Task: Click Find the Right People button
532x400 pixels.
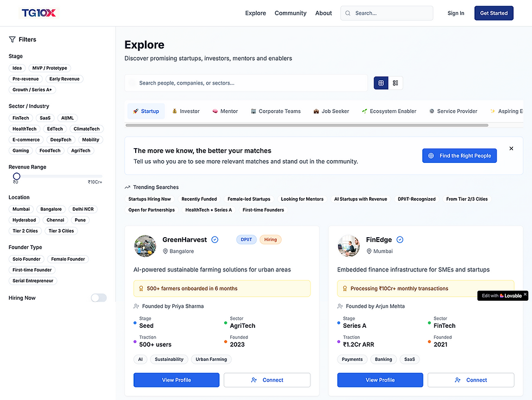Action: 459,155
